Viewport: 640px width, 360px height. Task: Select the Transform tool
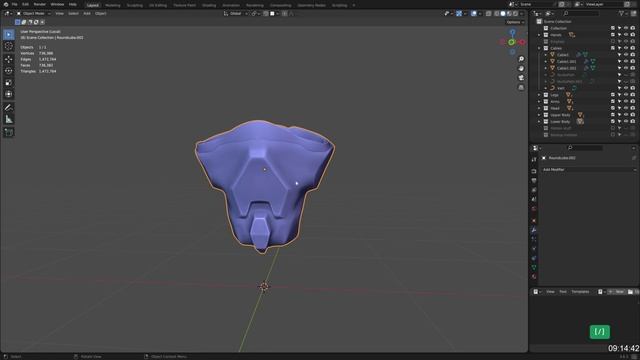9,94
